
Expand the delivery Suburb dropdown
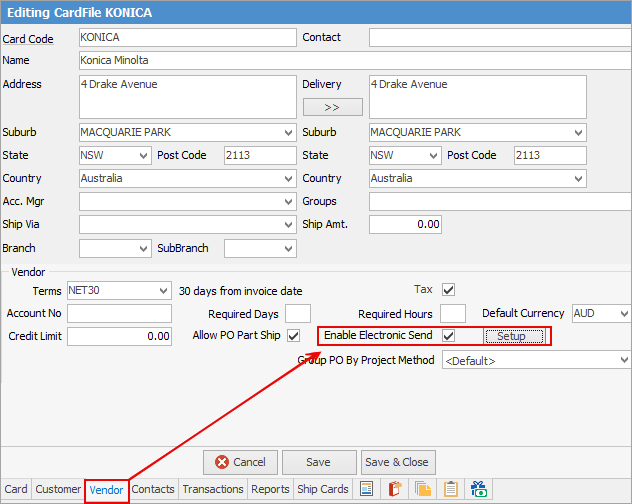tap(578, 132)
